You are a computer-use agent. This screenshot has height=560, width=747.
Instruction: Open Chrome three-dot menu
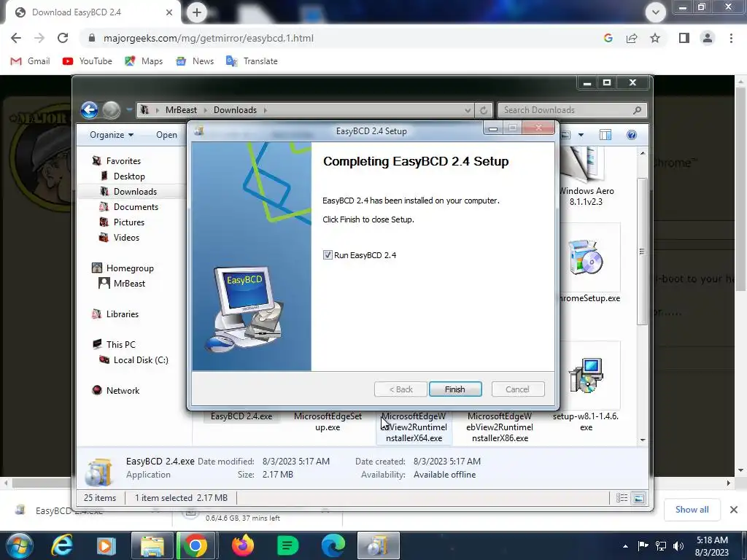(731, 38)
